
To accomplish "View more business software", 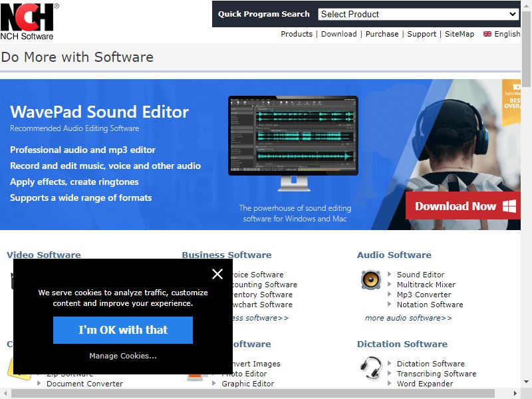I will [261, 318].
